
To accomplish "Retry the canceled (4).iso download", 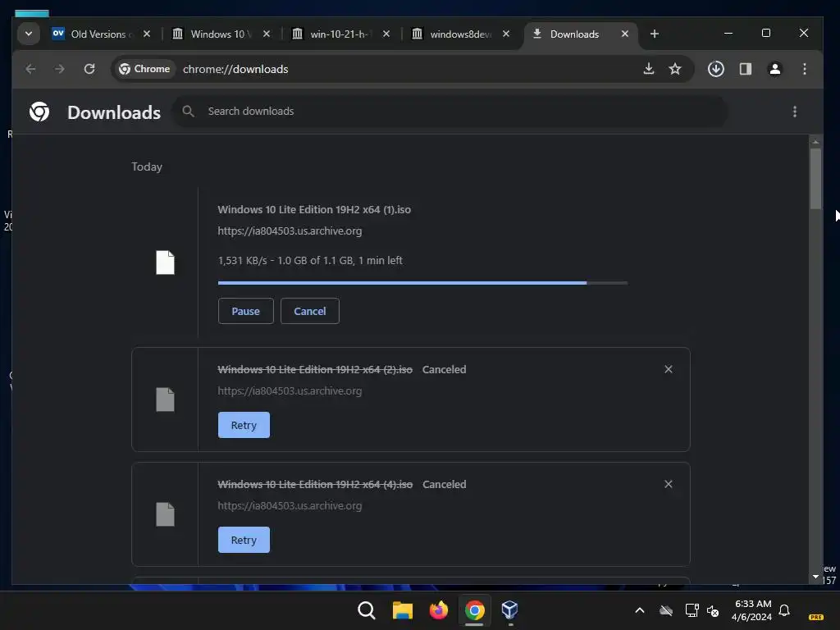I will point(244,540).
